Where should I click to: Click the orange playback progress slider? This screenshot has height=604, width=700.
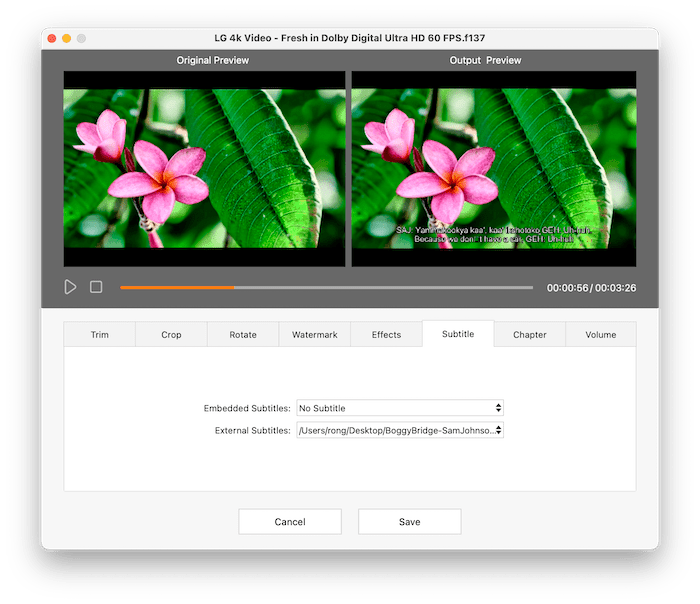[x=178, y=287]
